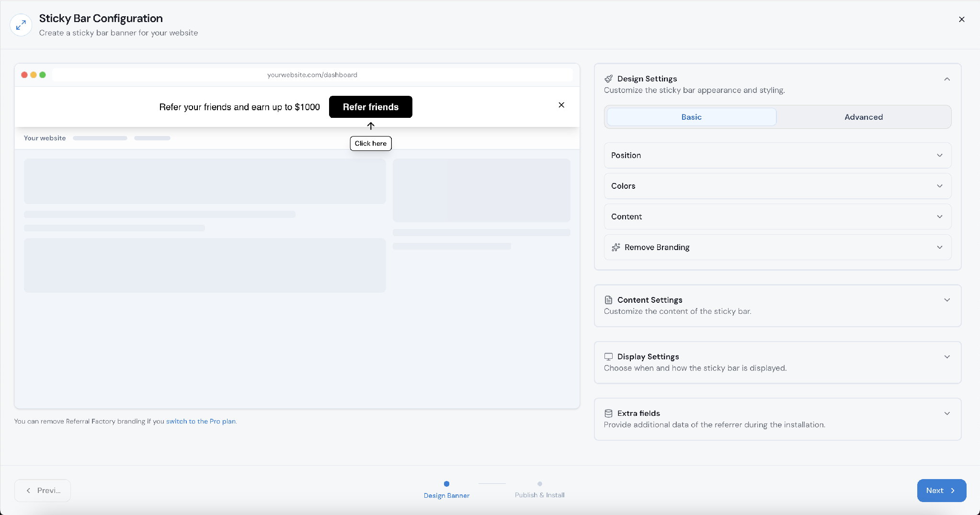Click the Content Settings document icon
980x515 pixels.
tap(608, 300)
